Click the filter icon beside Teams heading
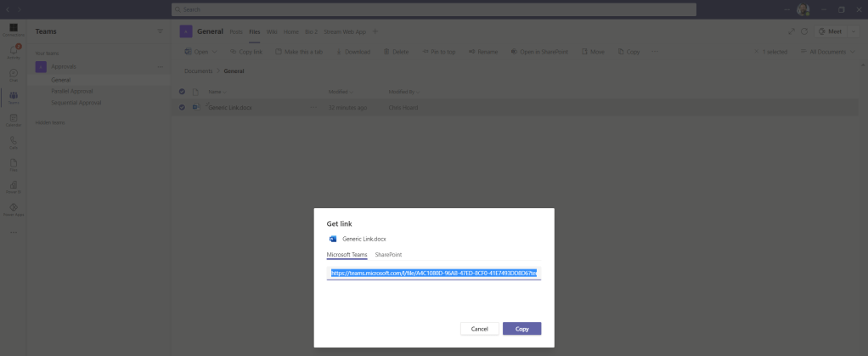Image resolution: width=868 pixels, height=356 pixels. point(159,31)
